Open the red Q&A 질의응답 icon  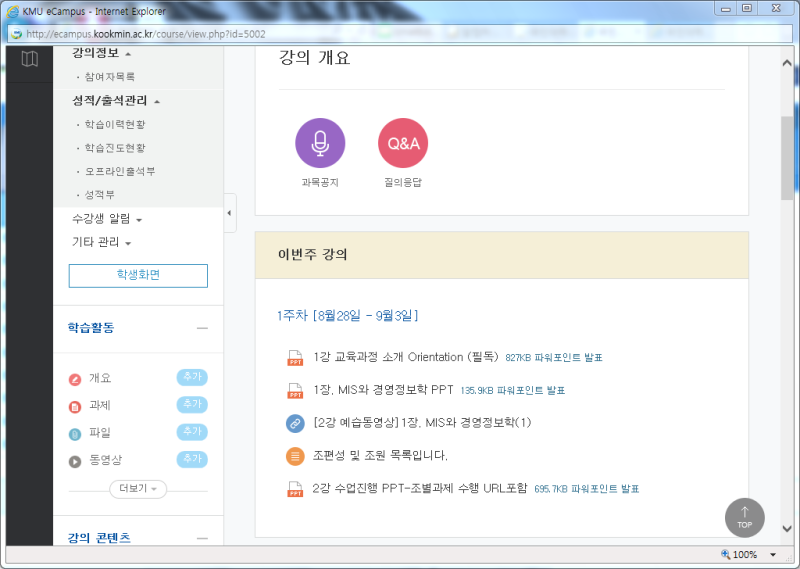click(x=403, y=143)
